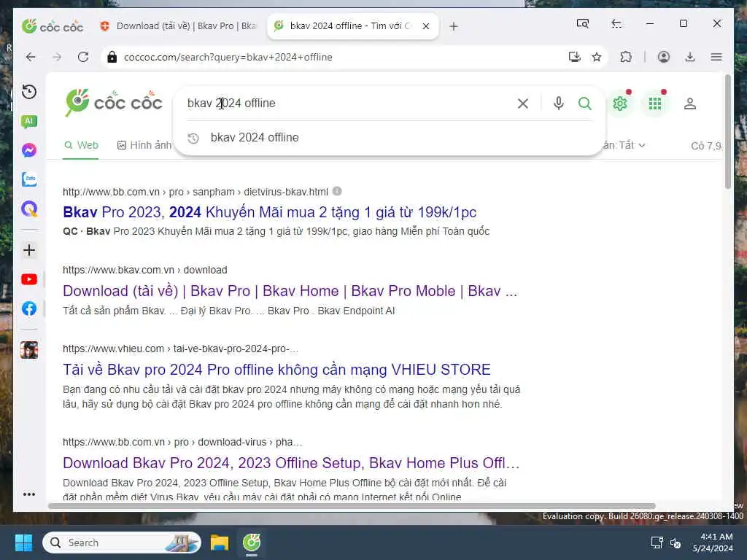The height and width of the screenshot is (560, 747).
Task: Switch to the 'Download (tải về) | Bkav Pro' tab
Action: 179,26
